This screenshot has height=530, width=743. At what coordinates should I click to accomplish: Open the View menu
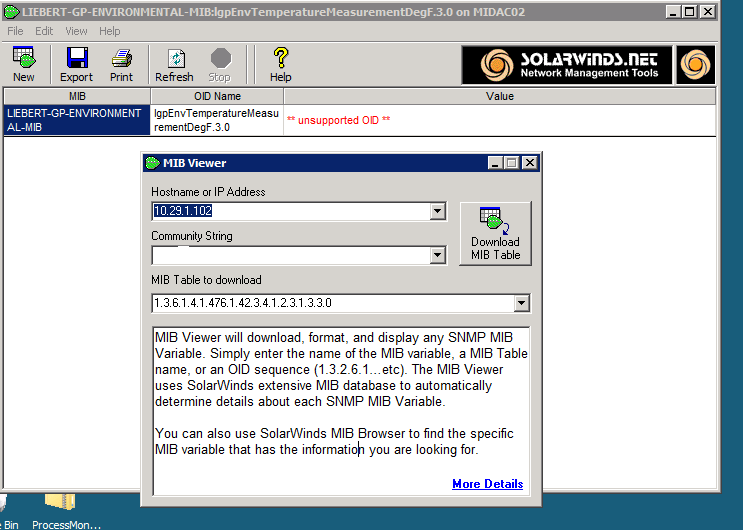point(76,31)
